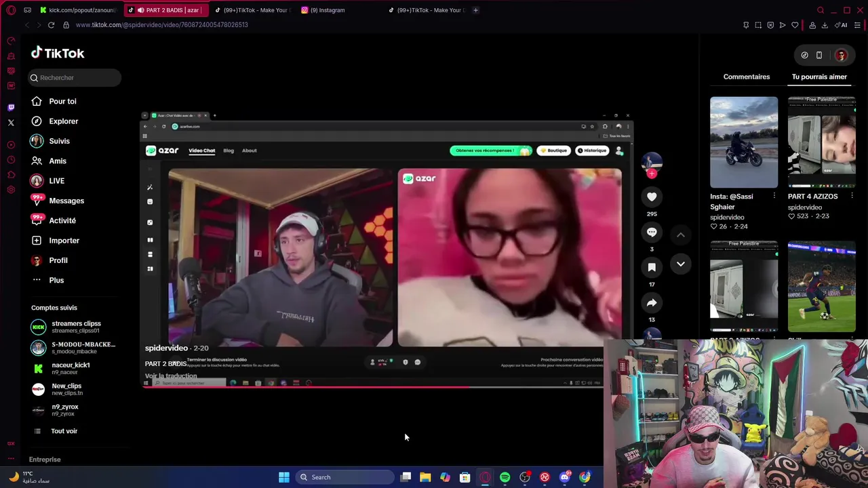
Task: Click Tout voir under Comptes suivis
Action: click(64, 431)
